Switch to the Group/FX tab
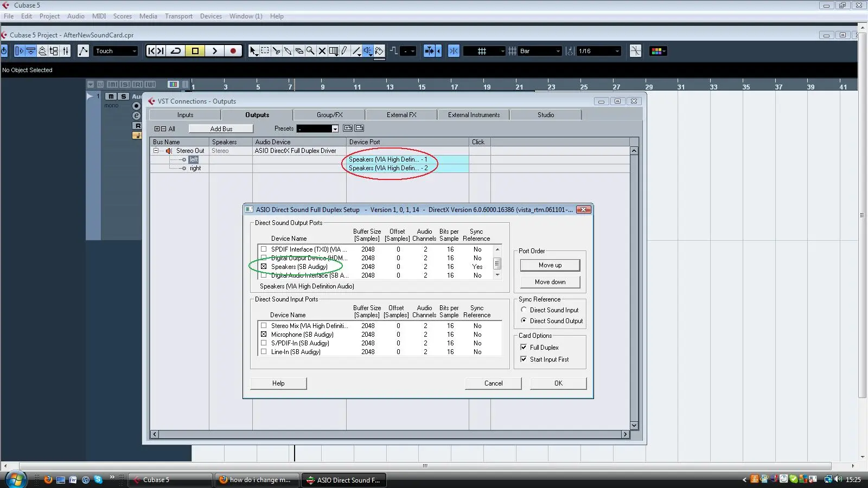 pos(329,115)
